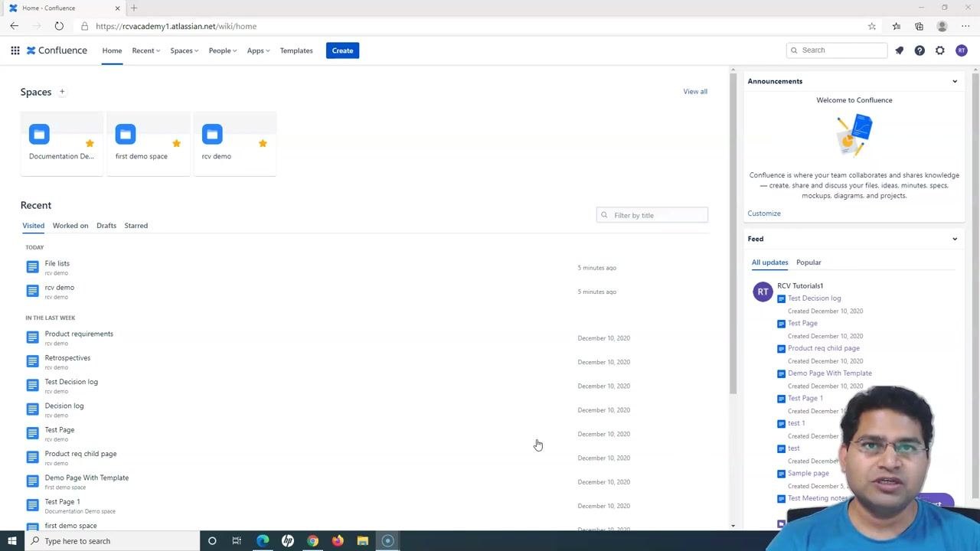The width and height of the screenshot is (980, 551).
Task: Open the rcv demo recent page
Action: 60,288
